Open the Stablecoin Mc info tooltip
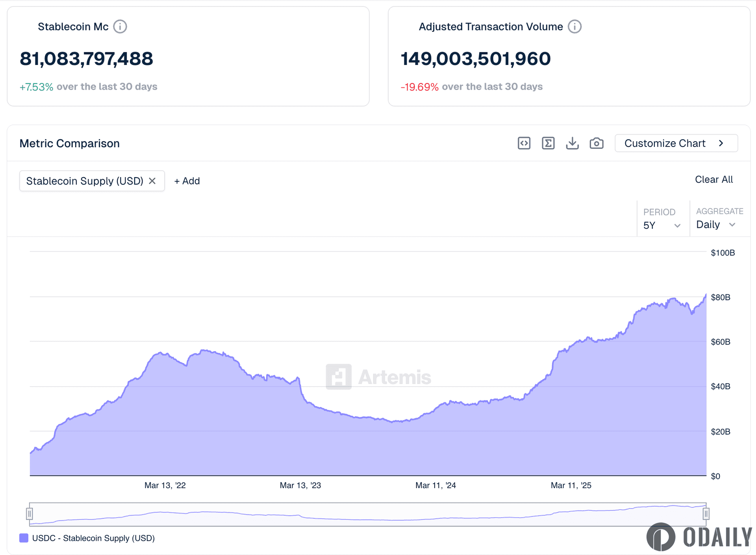 [120, 26]
